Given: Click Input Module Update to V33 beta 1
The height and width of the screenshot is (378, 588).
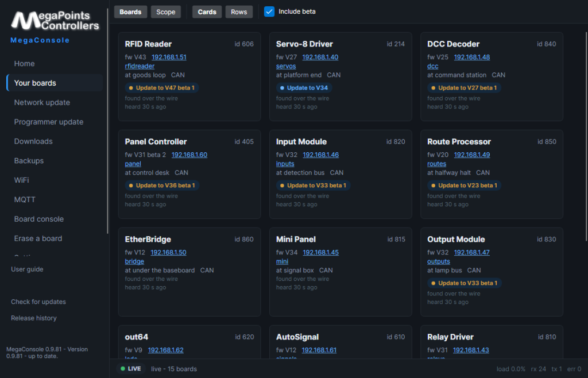Looking at the screenshot, I should click(313, 185).
